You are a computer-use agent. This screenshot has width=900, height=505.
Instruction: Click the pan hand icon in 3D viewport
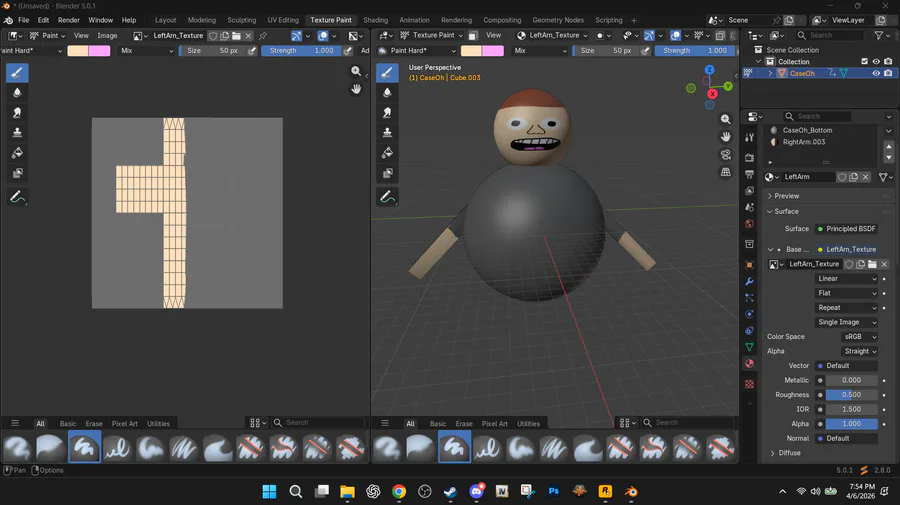click(x=726, y=137)
